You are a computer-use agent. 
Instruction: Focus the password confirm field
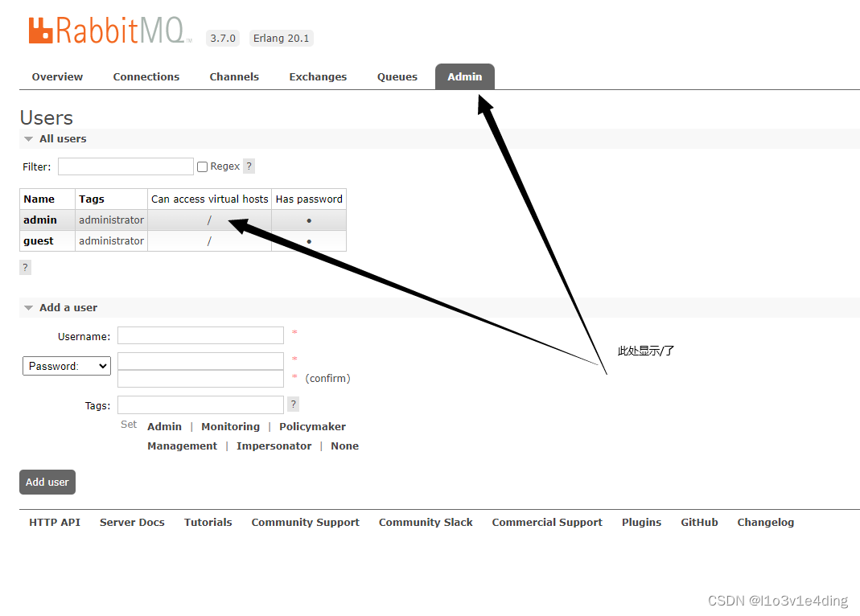201,379
